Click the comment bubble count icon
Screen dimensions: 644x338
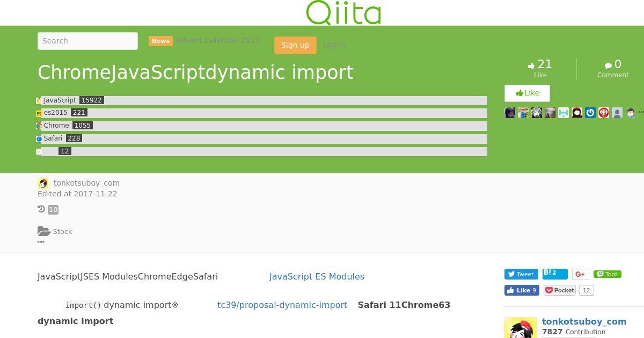pyautogui.click(x=608, y=65)
